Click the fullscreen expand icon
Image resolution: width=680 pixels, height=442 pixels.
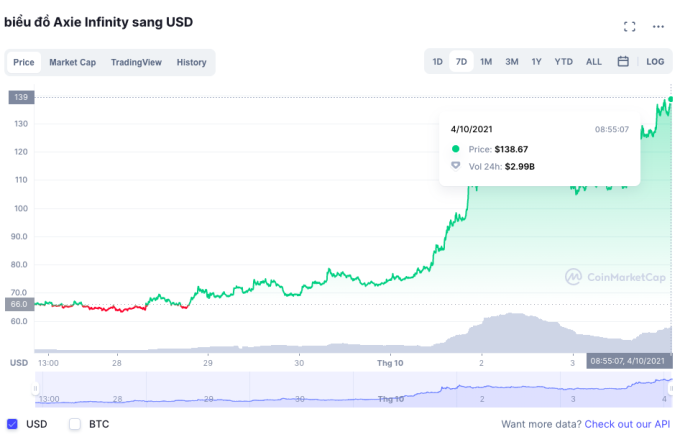[629, 26]
